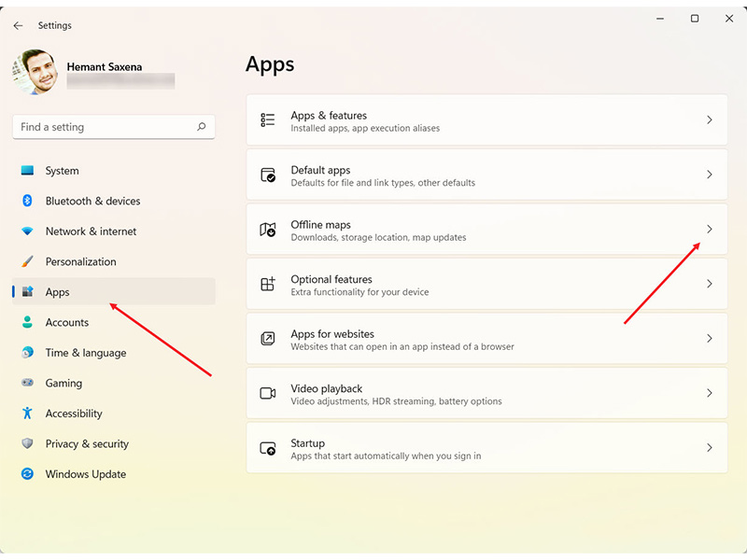This screenshot has height=560, width=747.
Task: Select Personalization in sidebar
Action: 113,261
